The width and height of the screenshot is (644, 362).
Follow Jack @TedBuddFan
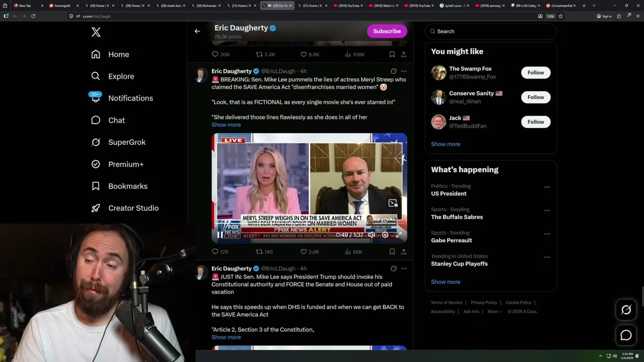coord(536,122)
